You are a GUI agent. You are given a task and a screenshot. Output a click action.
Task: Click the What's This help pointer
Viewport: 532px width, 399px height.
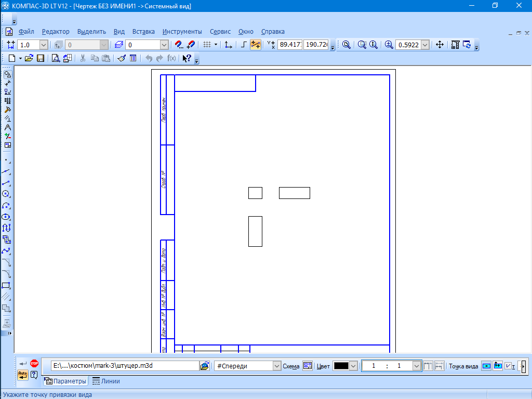coord(187,58)
